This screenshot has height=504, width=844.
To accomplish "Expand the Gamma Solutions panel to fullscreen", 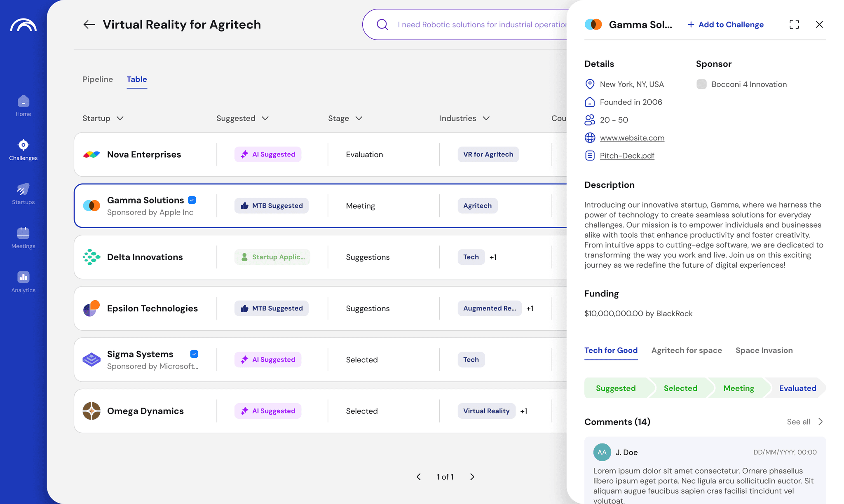I will (794, 25).
